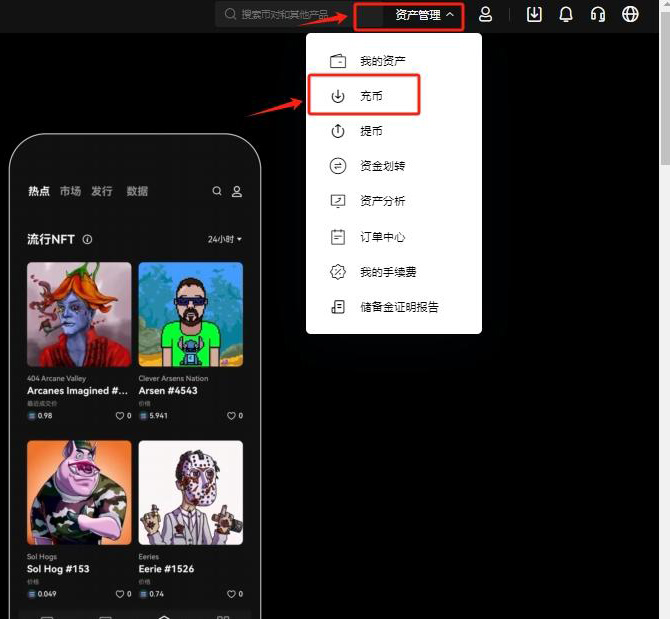Expand the 资产管理 dropdown menu
Image resolution: width=670 pixels, height=619 pixels.
pos(424,15)
